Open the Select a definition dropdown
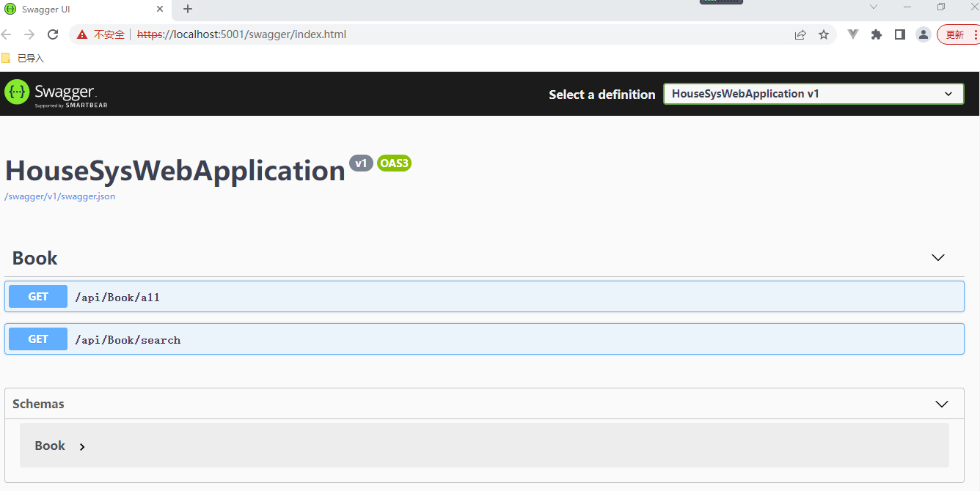This screenshot has width=980, height=491. click(813, 94)
